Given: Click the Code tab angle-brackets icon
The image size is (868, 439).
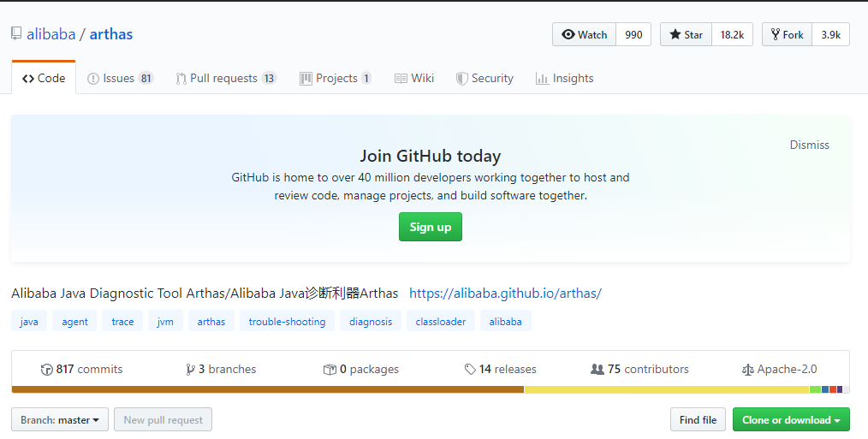Looking at the screenshot, I should point(28,79).
